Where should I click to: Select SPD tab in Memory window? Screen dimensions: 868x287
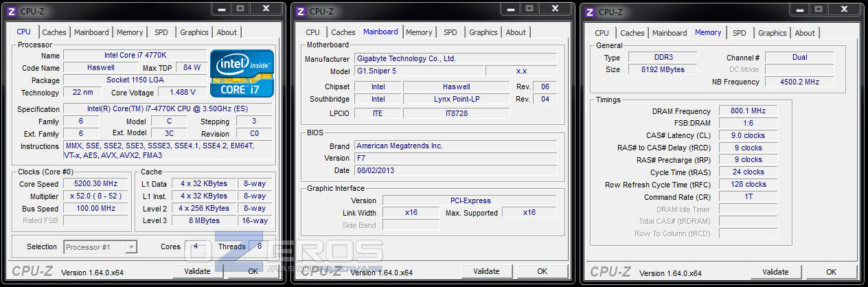tap(739, 33)
